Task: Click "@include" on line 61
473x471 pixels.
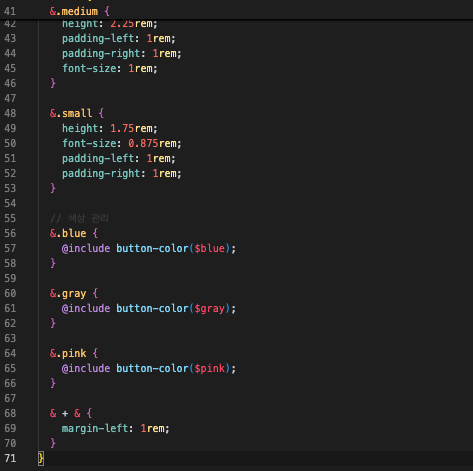Action: 86,308
